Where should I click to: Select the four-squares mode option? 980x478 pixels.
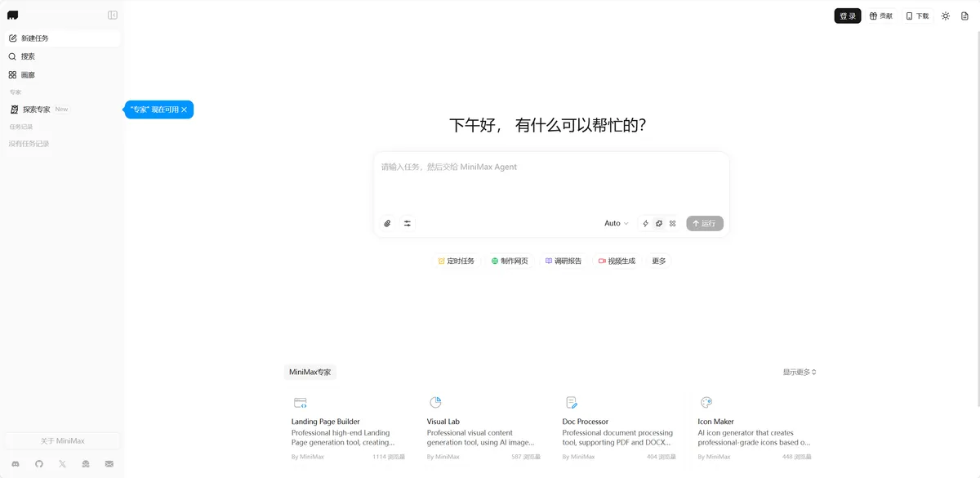pos(672,223)
